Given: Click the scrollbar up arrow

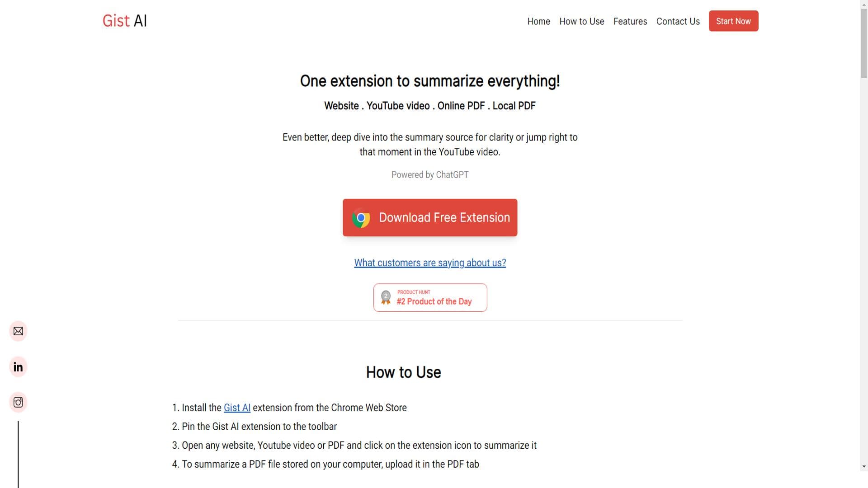Looking at the screenshot, I should point(864,4).
